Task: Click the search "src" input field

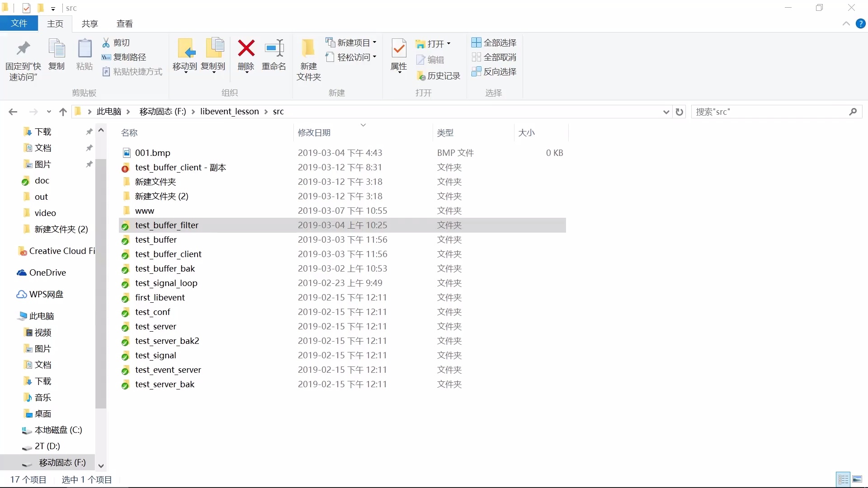Action: (x=777, y=112)
